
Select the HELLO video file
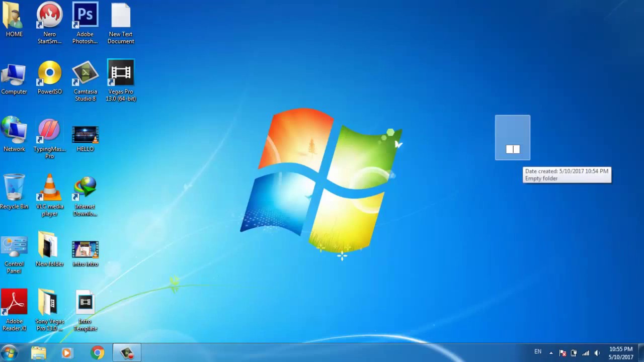(85, 138)
